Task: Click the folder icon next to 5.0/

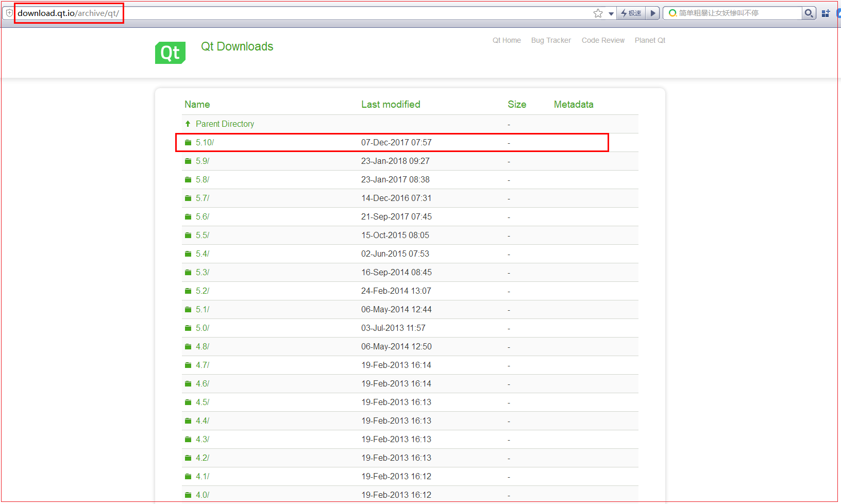Action: click(x=188, y=328)
